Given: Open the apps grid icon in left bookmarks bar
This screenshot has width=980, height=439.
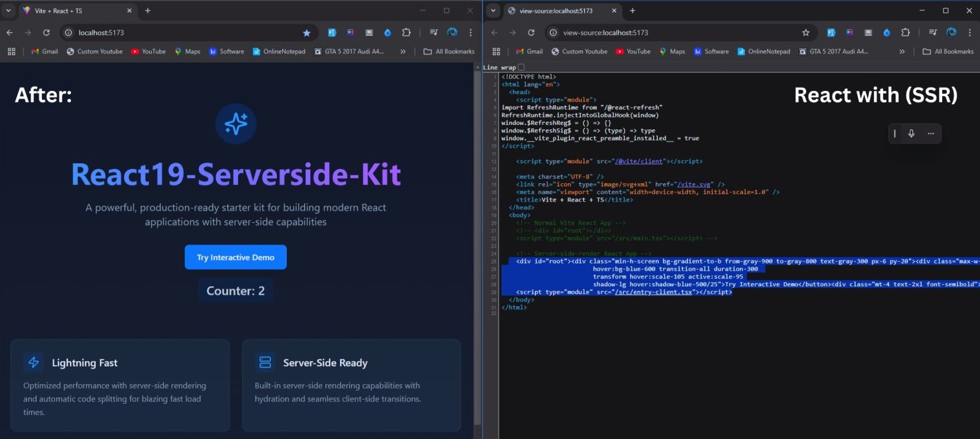Looking at the screenshot, I should tap(11, 52).
